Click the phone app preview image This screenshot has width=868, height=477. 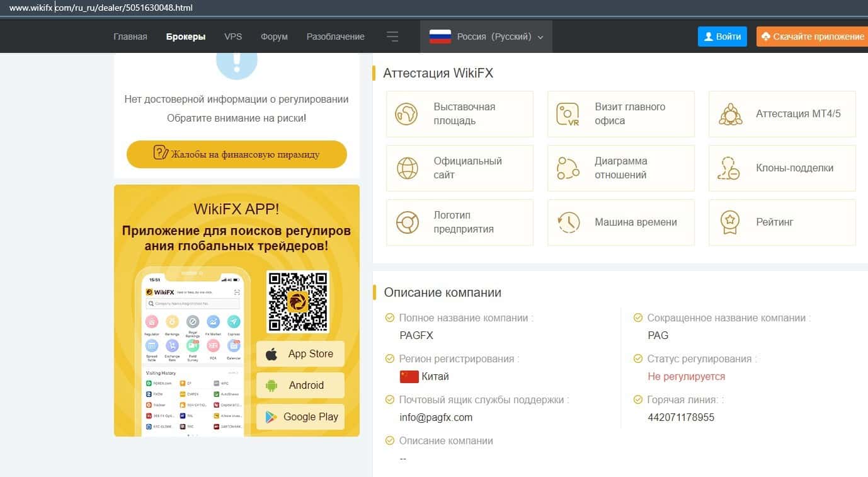pos(193,352)
